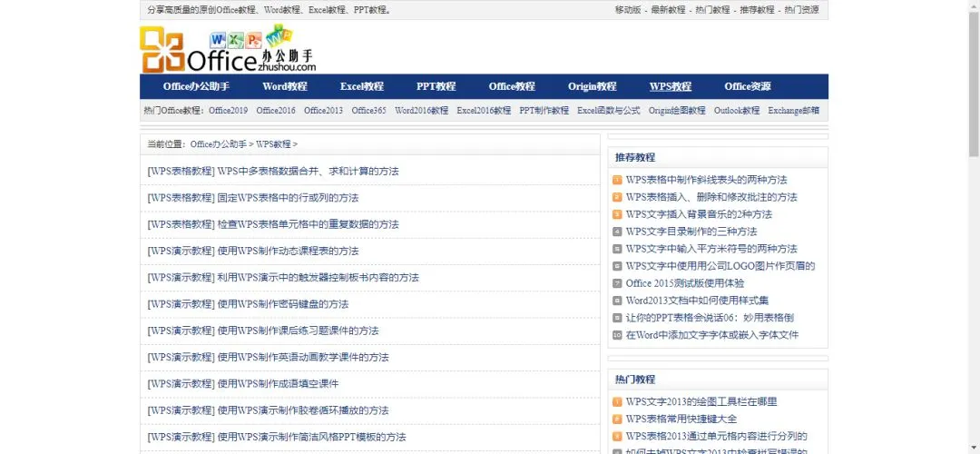The image size is (980, 454).
Task: Select the WPS教程 nav item
Action: [x=670, y=87]
